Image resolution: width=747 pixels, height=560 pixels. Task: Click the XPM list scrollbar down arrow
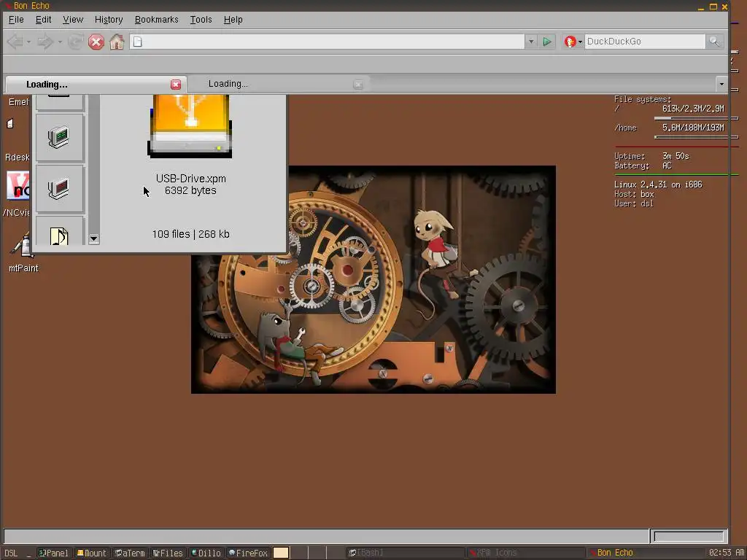click(94, 238)
